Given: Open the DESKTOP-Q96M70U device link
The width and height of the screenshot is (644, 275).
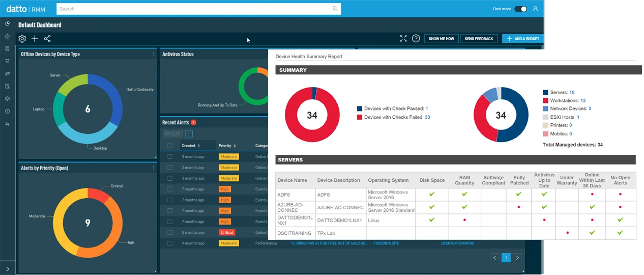Looking at the screenshot, I should tap(458, 243).
